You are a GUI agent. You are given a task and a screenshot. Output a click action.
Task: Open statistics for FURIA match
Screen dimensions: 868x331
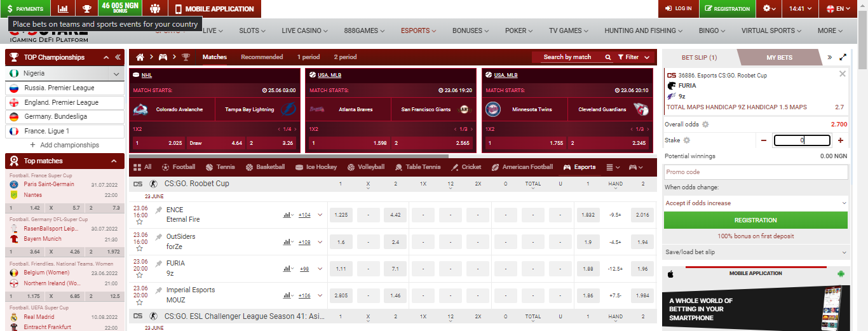pyautogui.click(x=288, y=269)
